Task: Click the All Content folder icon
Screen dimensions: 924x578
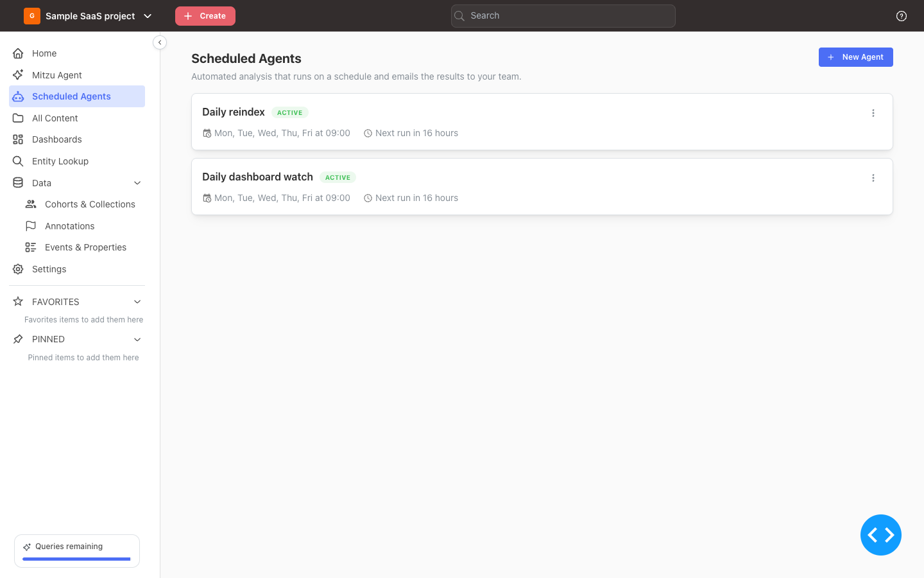Action: [x=18, y=118]
